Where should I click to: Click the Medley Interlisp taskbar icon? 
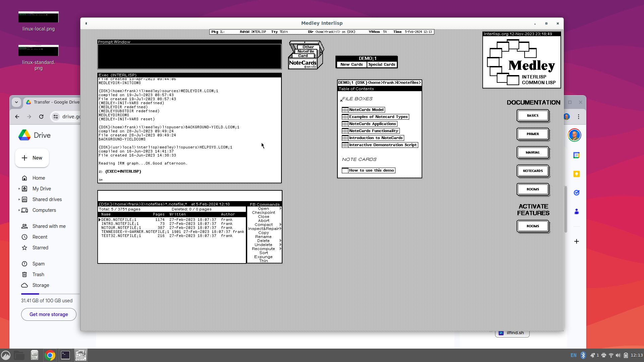pos(80,355)
